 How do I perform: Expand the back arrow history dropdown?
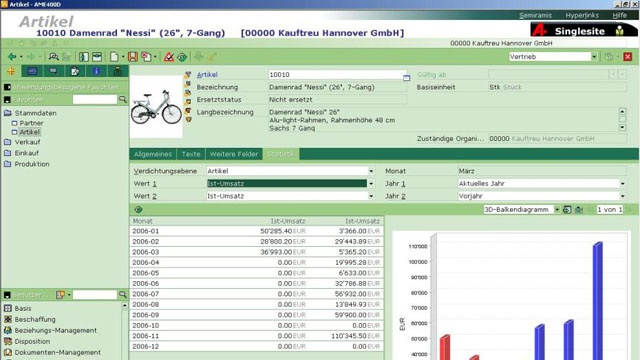21,57
